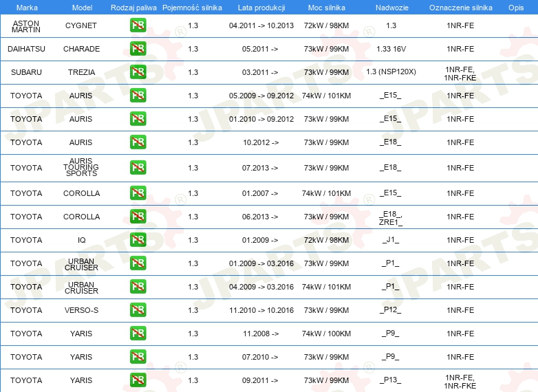
Task: Click the Rodzaj paliwa column header
Action: tap(133, 8)
